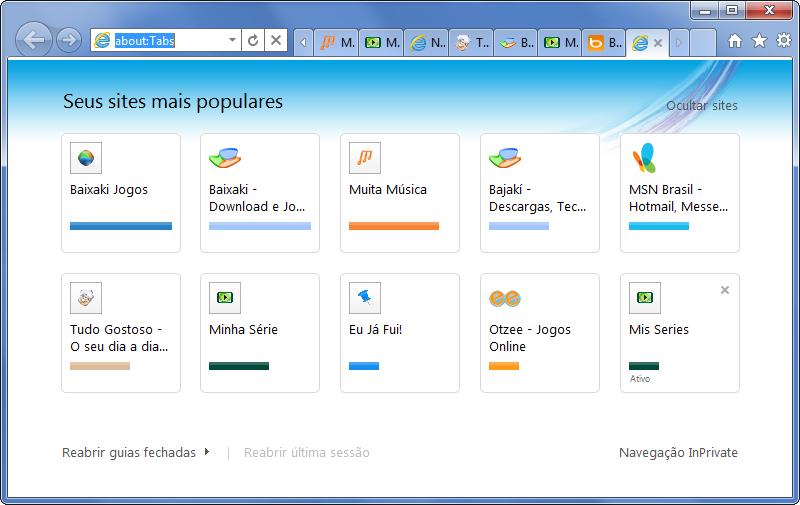
Task: Close the active about:Tabs tab
Action: coord(658,43)
